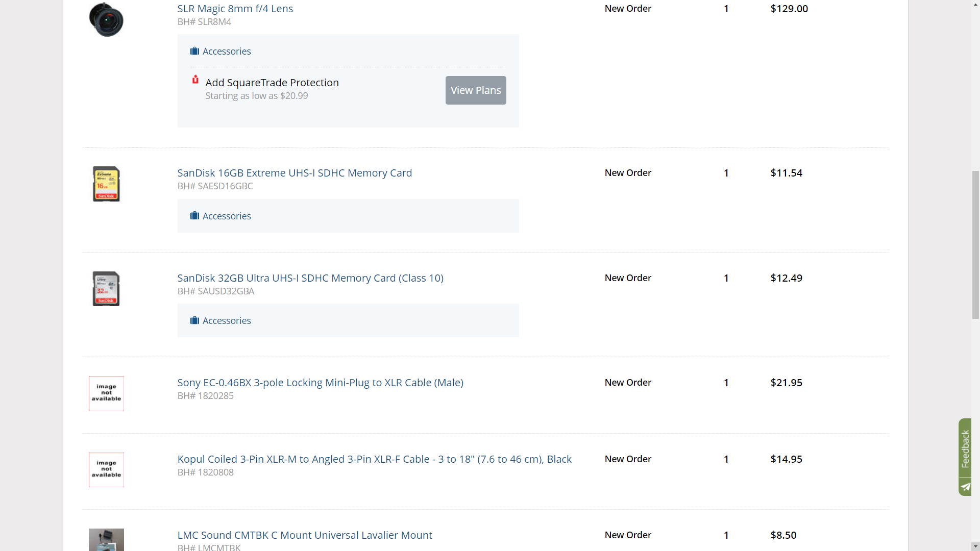Viewport: 980px width, 551px height.
Task: Click briefcase icon under SanDisk 16GB card
Action: point(194,216)
